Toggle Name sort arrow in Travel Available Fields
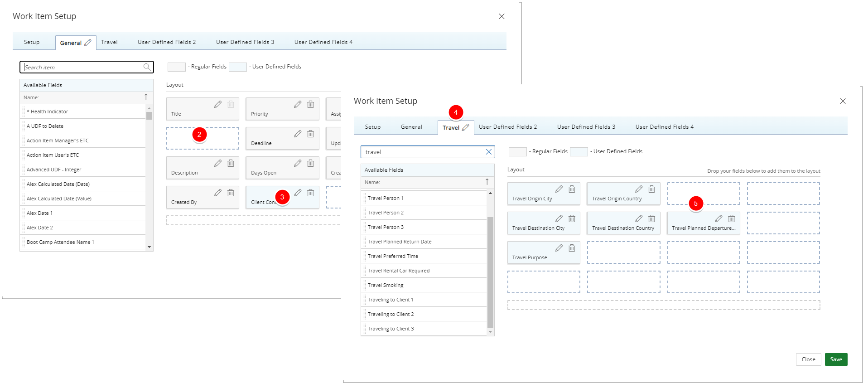 [x=487, y=182]
